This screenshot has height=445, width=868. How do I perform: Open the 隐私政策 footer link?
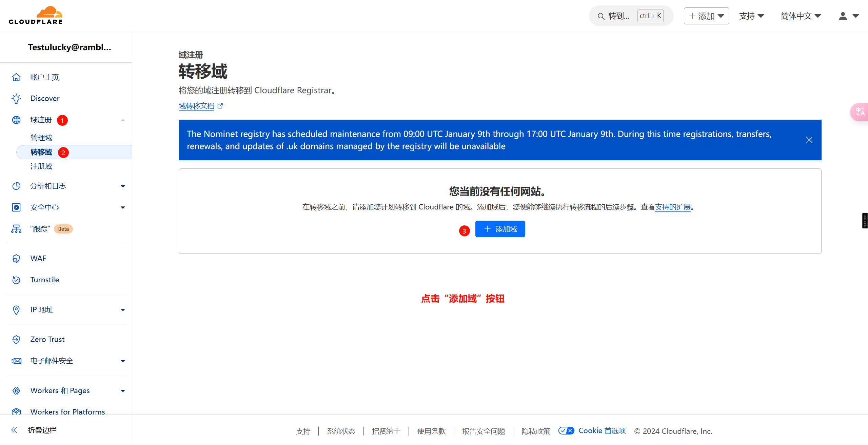coord(536,431)
